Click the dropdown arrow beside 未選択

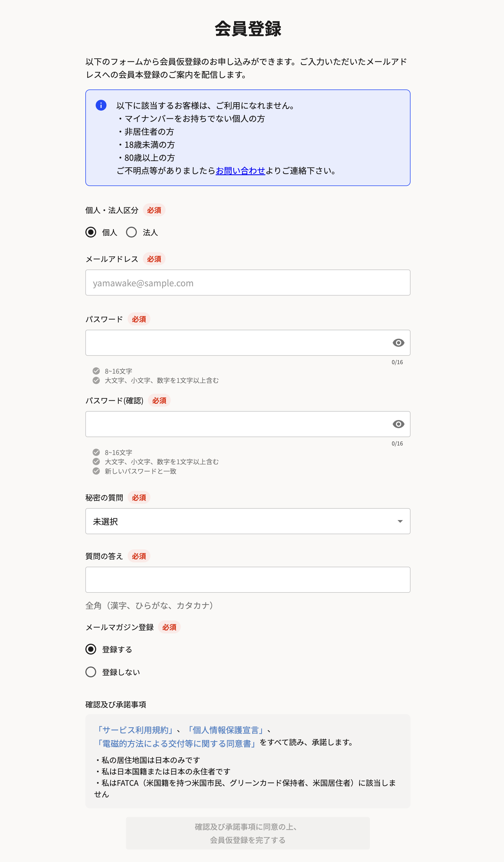pos(400,521)
